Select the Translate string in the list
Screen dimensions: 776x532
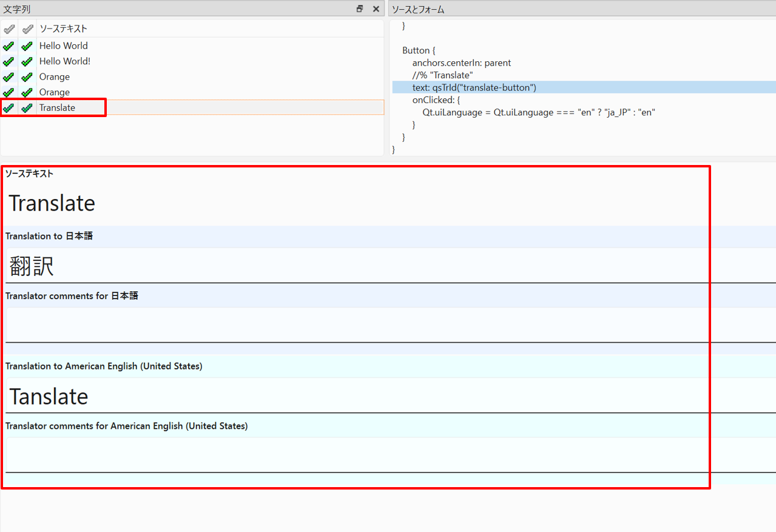coord(57,108)
